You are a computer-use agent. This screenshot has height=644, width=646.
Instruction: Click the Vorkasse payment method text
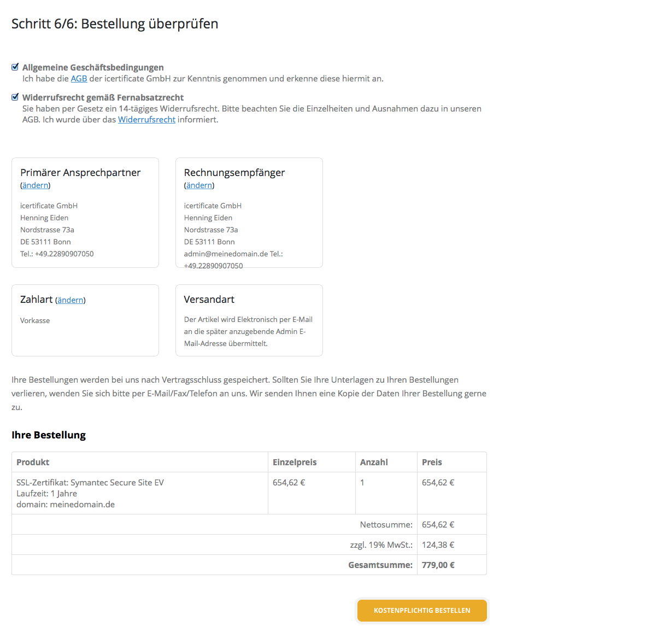tap(35, 321)
